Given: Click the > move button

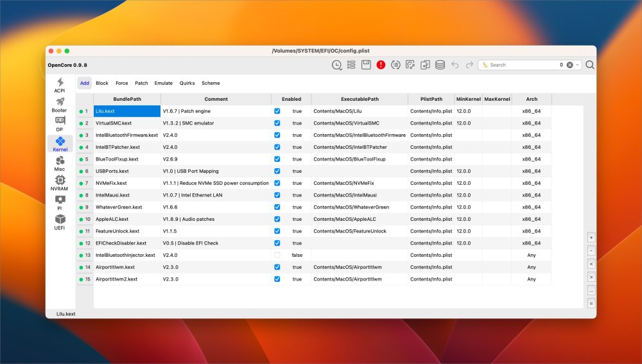Looking at the screenshot, I should 591,277.
